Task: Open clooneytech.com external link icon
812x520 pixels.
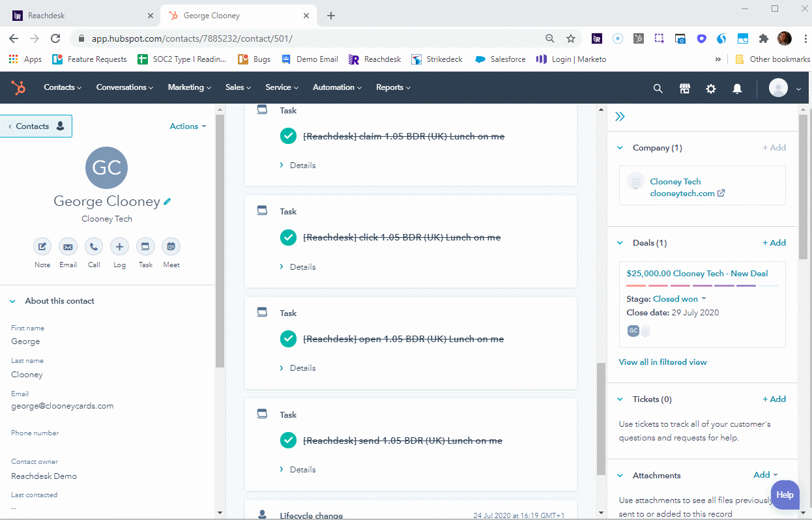Action: 721,194
